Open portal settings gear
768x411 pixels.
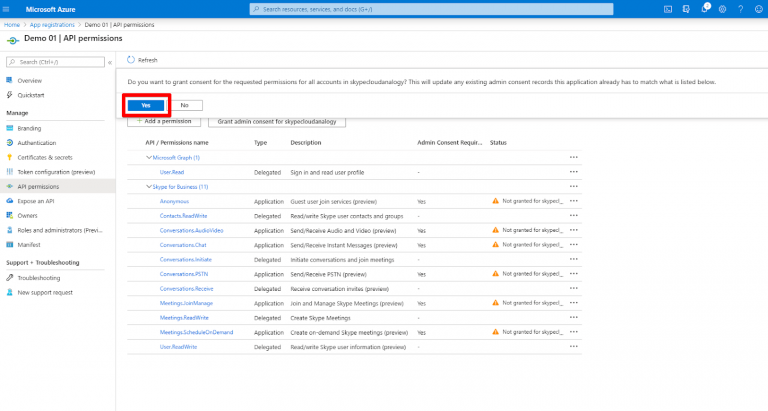click(722, 9)
